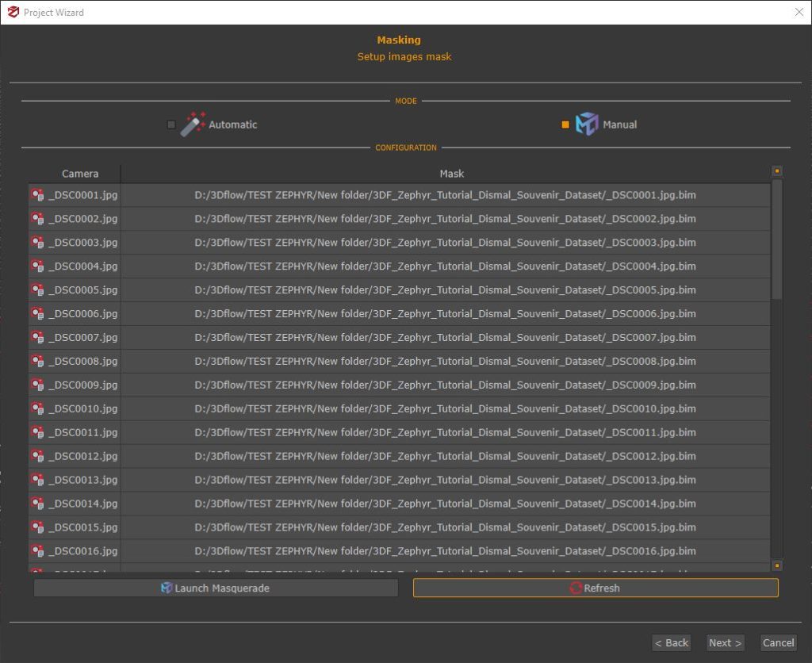Click the camera icon next to _DSC0012.jpg

click(x=37, y=457)
